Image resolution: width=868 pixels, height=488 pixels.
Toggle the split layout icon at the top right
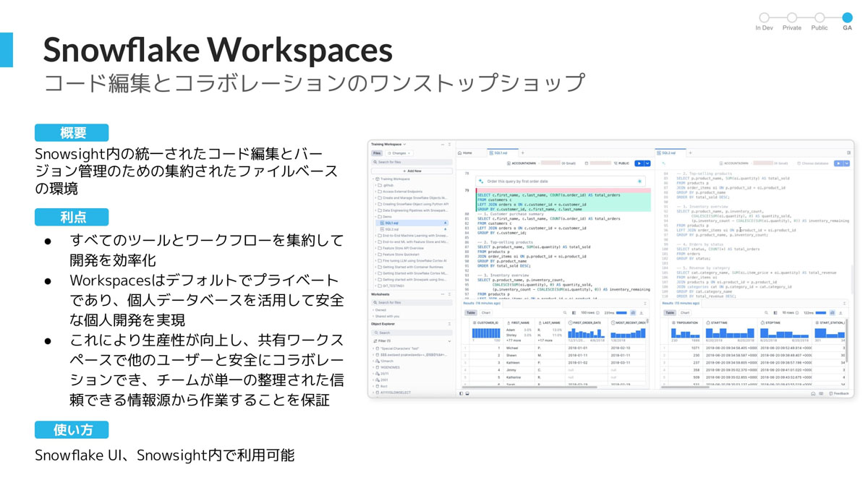[x=848, y=153]
